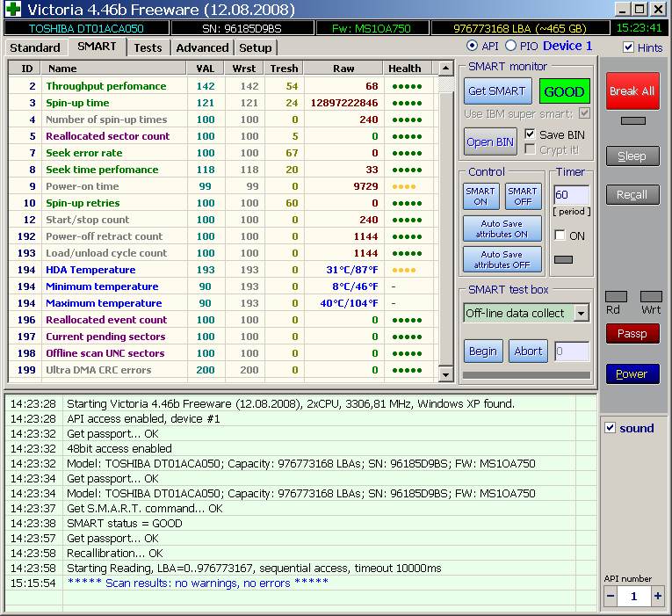672x616 pixels.
Task: Open the Advanced tab
Action: point(202,47)
